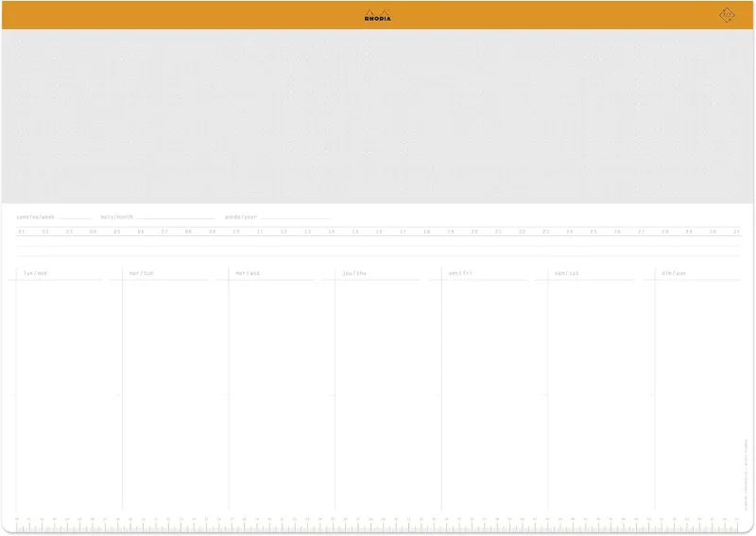
Task: Click the 'année/year' label
Action: tap(241, 217)
